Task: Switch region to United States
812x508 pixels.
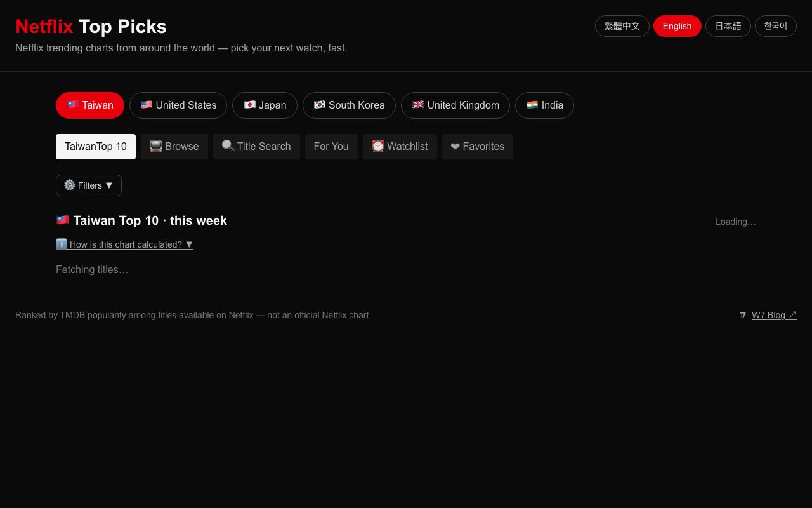Action: (x=178, y=105)
